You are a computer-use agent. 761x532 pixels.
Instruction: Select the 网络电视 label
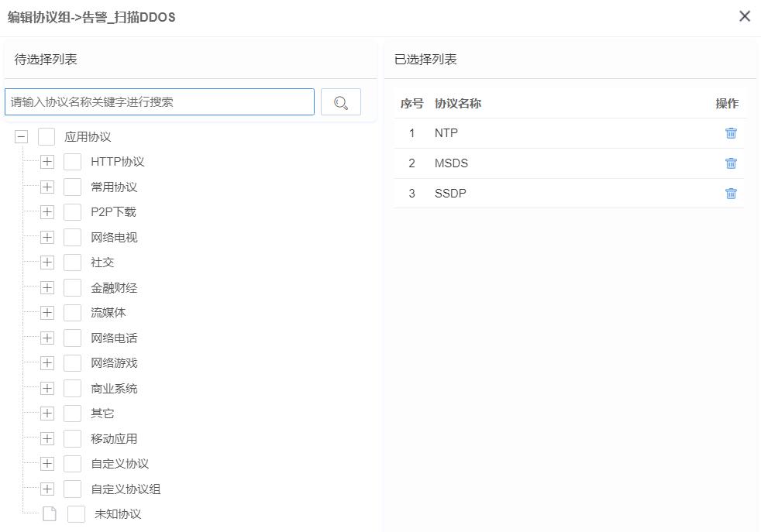point(114,237)
